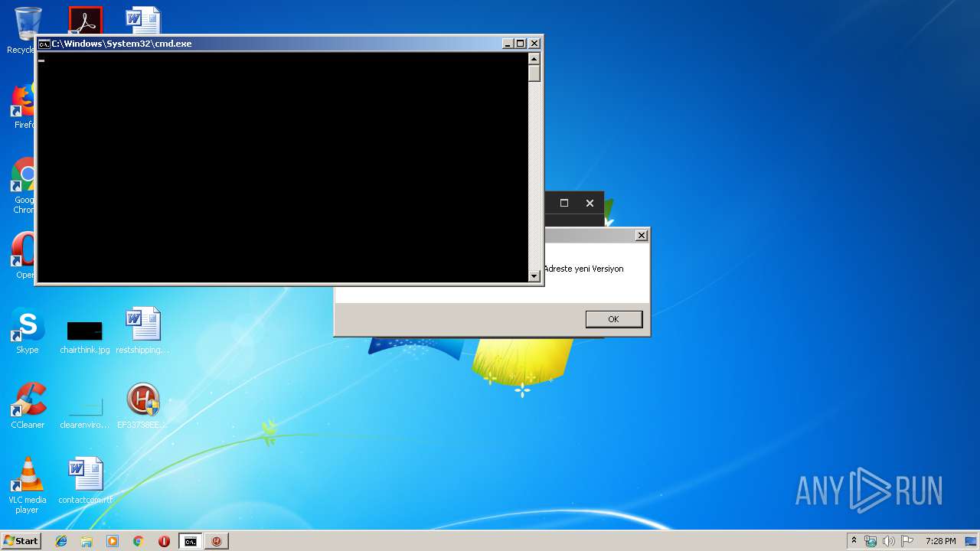Viewport: 980px width, 551px height.
Task: Launch Opera from the taskbar
Action: [164, 541]
